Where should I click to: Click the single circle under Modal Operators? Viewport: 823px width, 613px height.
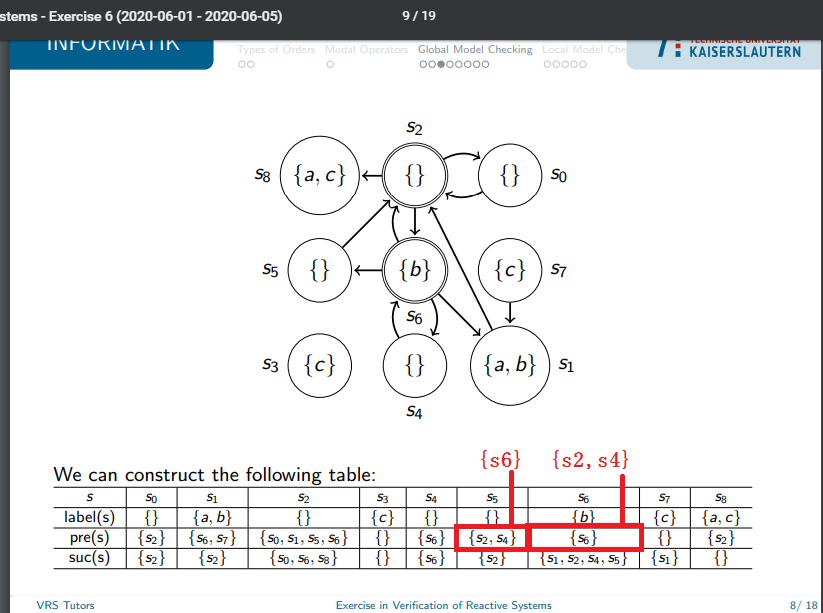330,64
